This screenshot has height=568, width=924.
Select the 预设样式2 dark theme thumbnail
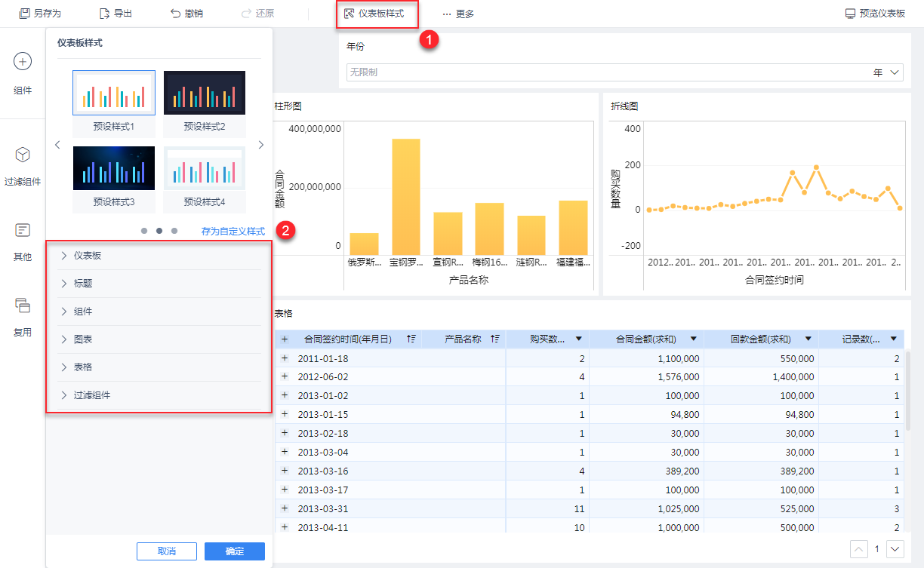click(204, 93)
